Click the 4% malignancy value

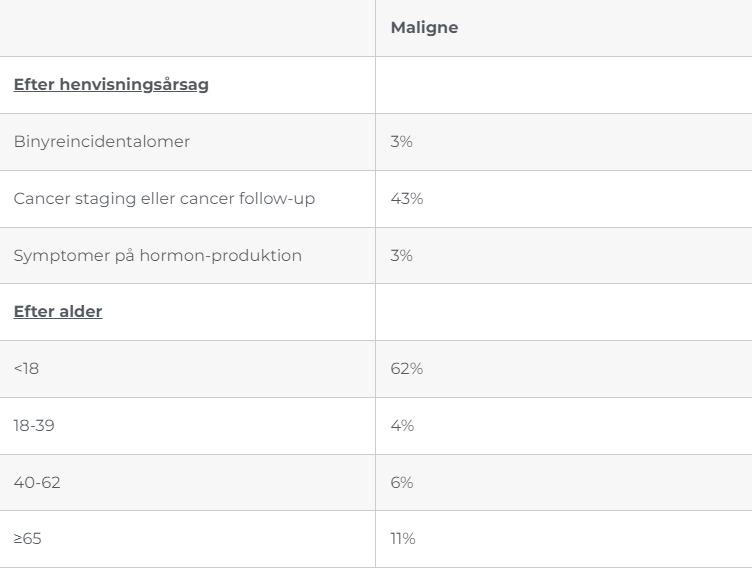point(401,426)
